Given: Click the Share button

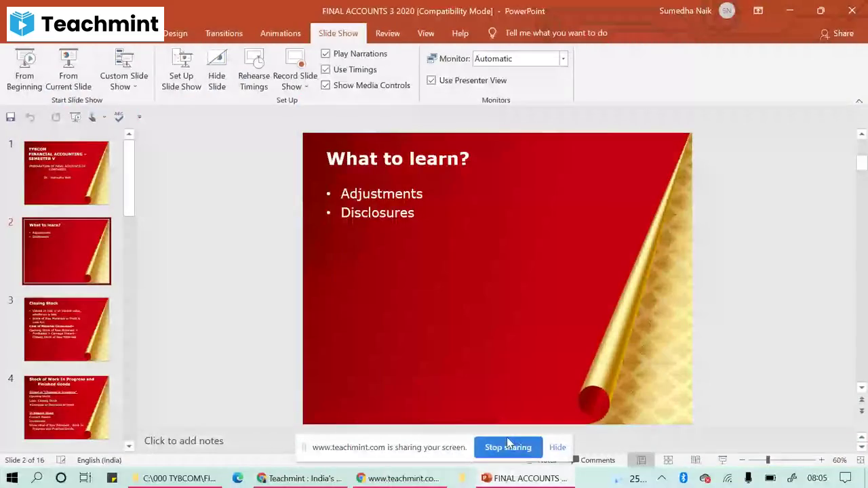Looking at the screenshot, I should (x=837, y=33).
